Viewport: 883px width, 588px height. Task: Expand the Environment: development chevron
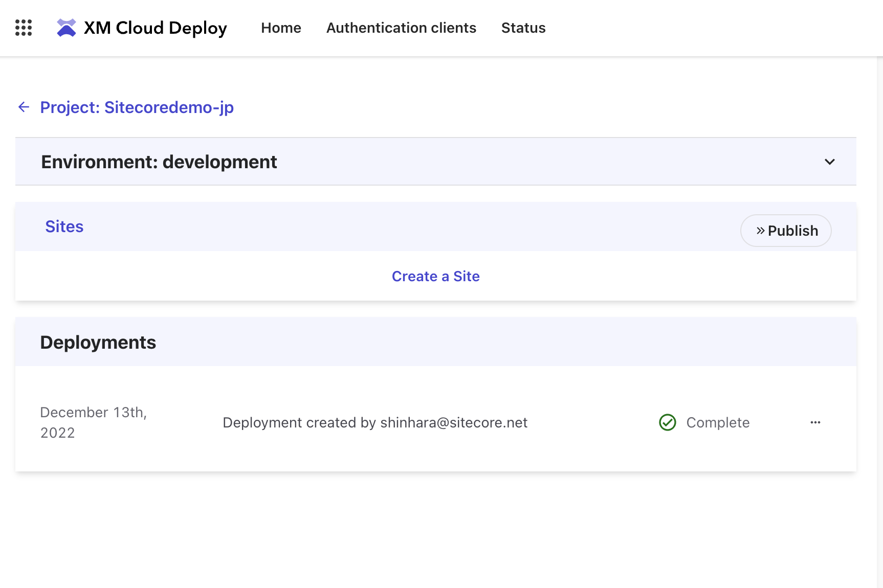829,162
